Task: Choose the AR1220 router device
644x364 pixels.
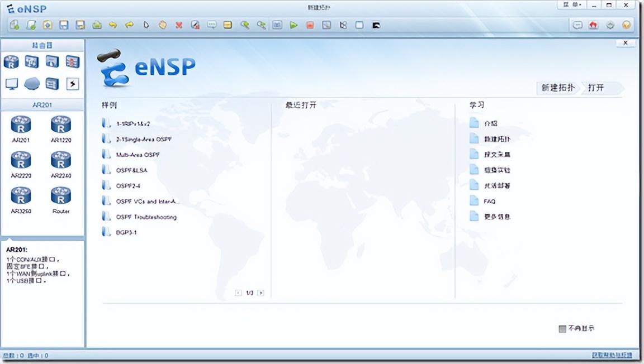Action: (x=61, y=129)
